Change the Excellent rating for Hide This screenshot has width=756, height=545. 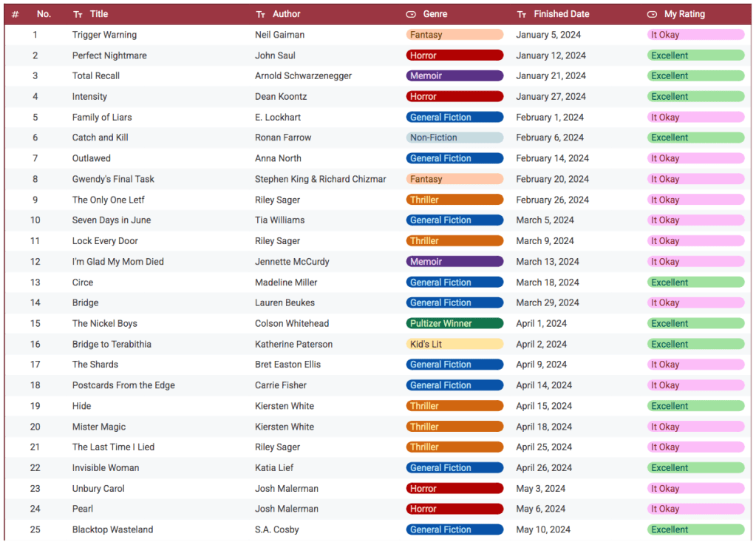click(x=695, y=406)
